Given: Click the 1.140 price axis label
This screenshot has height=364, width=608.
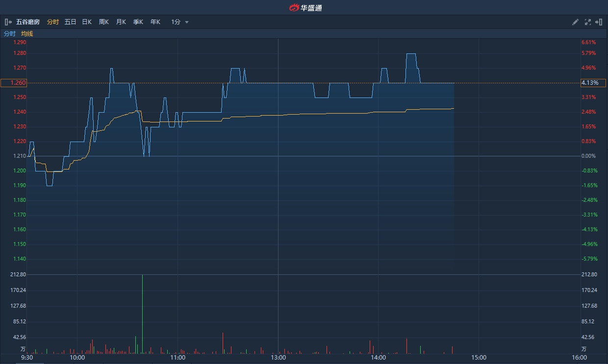Looking at the screenshot, I should pyautogui.click(x=20, y=259).
